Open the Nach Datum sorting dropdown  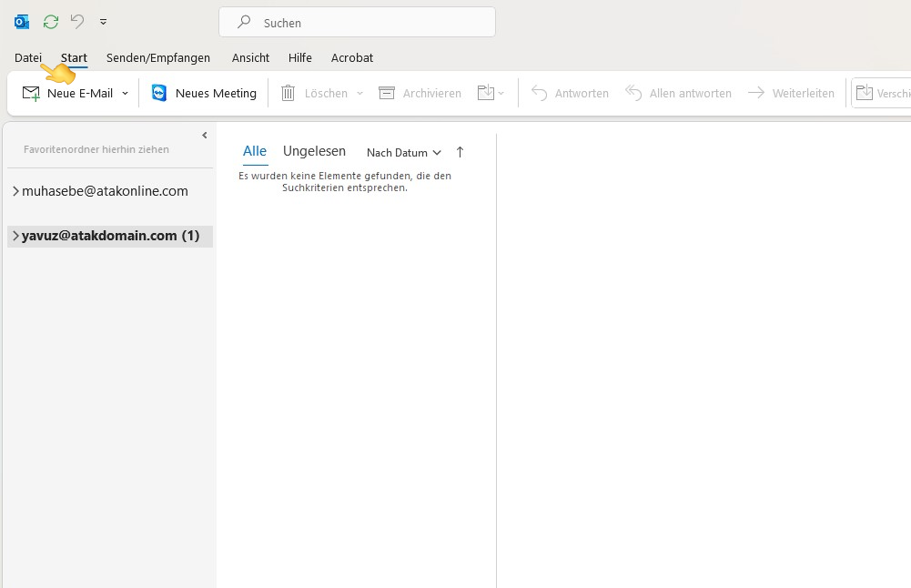pos(401,153)
